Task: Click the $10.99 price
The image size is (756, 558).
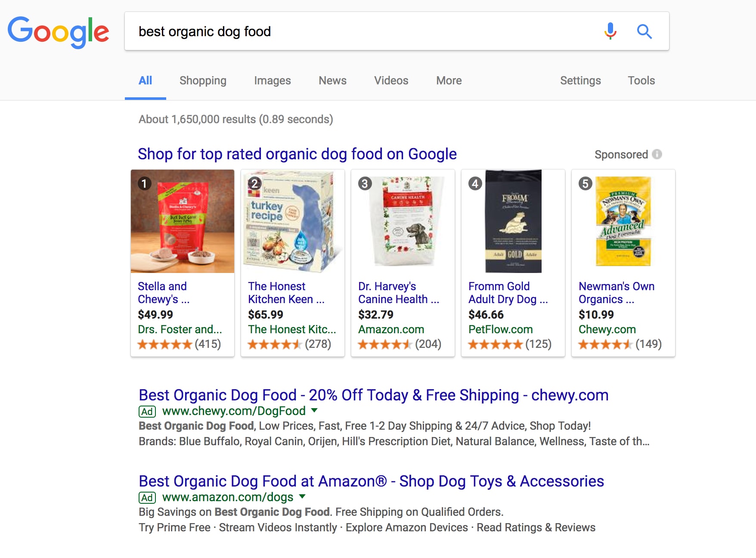Action: [x=596, y=315]
